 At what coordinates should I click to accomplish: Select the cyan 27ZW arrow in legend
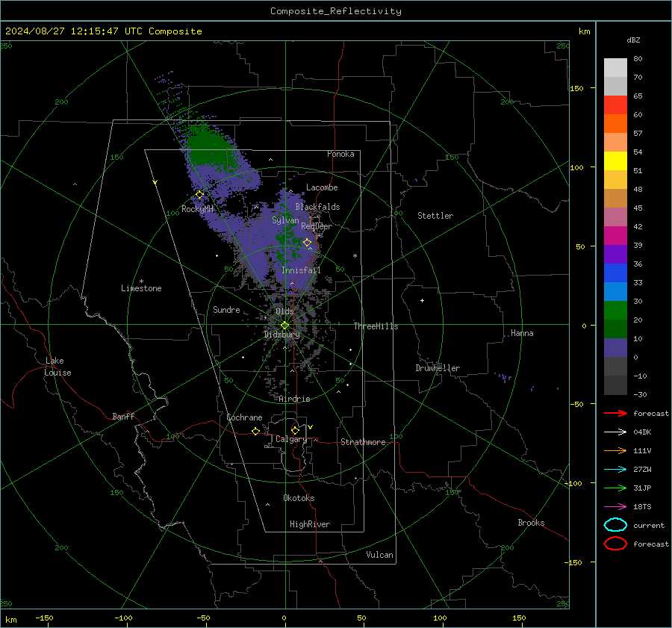tap(615, 470)
